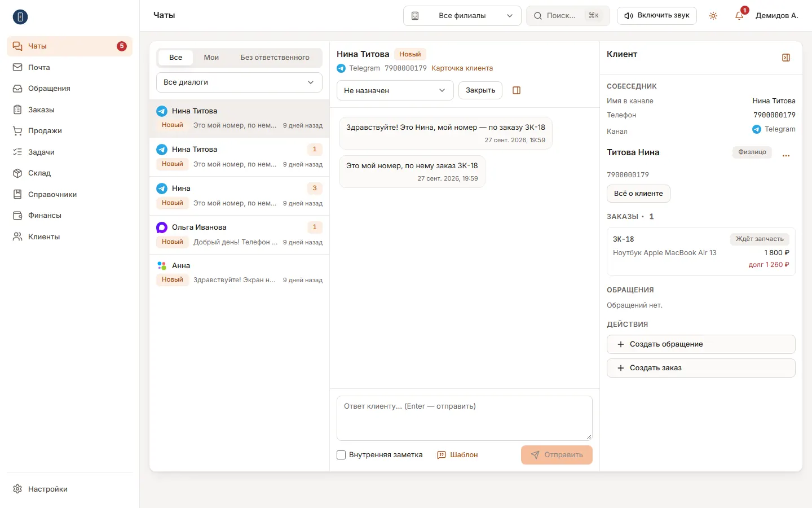Focus the Ответ клиенту message field
Viewport: 812px width, 508px height.
tap(465, 418)
